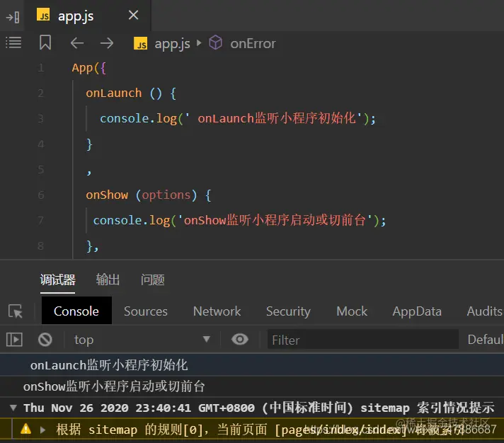The image size is (504, 443).
Task: Click line number 7 in the gutter
Action: click(40, 220)
